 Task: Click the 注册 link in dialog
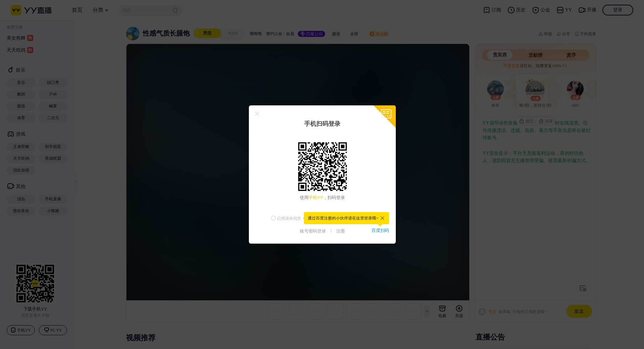click(340, 231)
